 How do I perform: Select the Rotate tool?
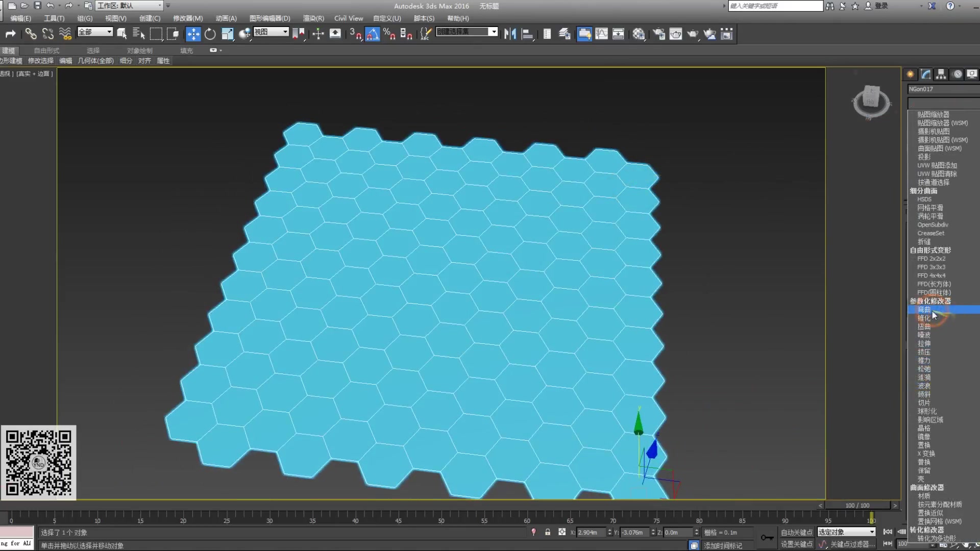click(210, 34)
